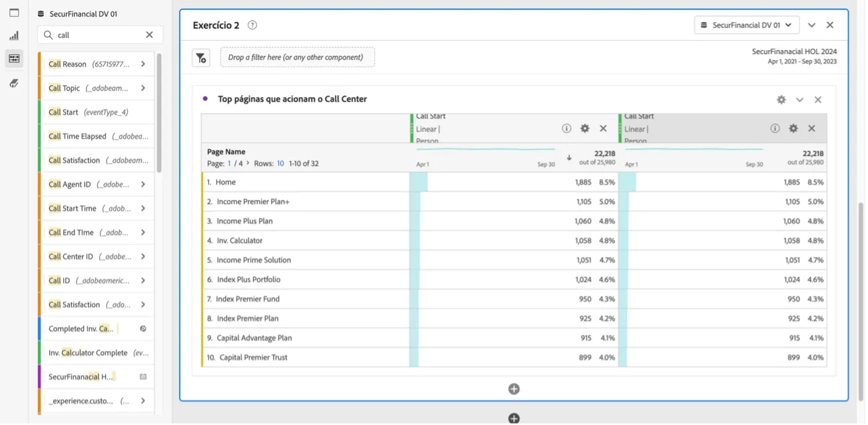This screenshot has width=868, height=425.
Task: Open the SecurFinancial DV 01 data view dropdown
Action: tap(747, 25)
